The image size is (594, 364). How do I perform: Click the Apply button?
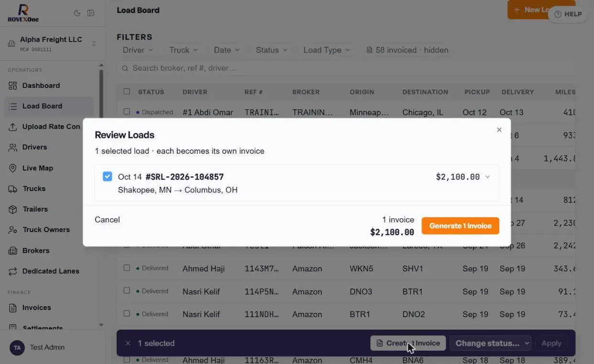pos(551,343)
